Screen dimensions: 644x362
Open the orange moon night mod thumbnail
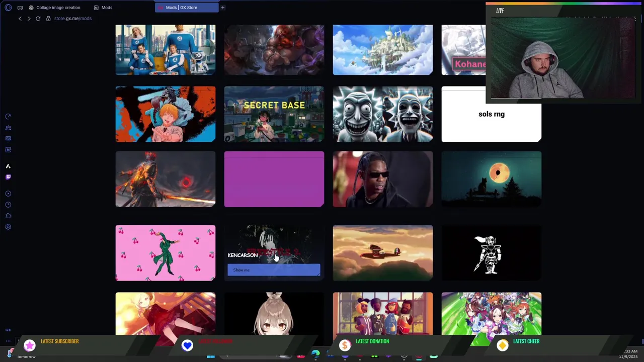(x=492, y=179)
